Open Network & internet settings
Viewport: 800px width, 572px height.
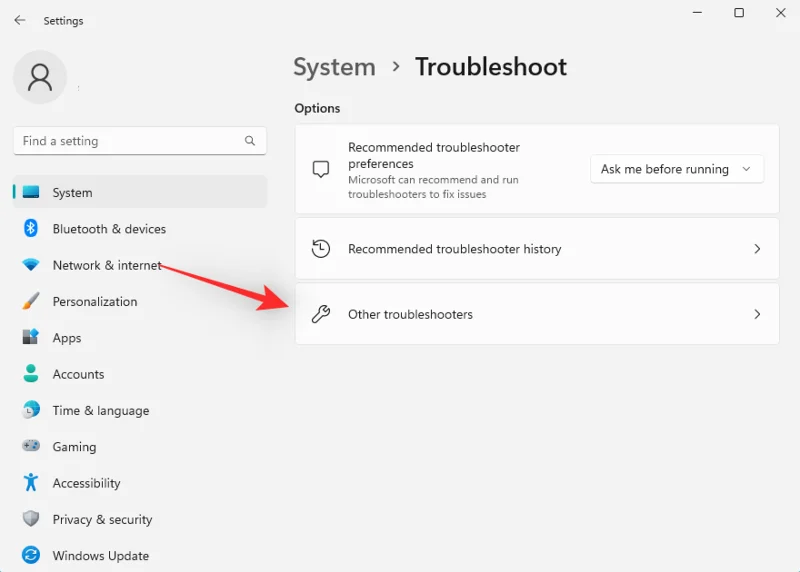tap(107, 265)
